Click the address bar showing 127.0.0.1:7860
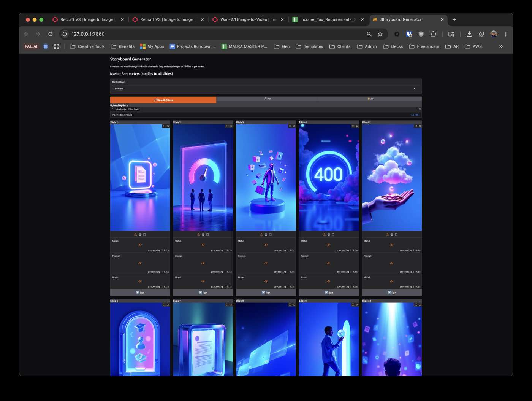This screenshot has height=401, width=532. (x=213, y=34)
